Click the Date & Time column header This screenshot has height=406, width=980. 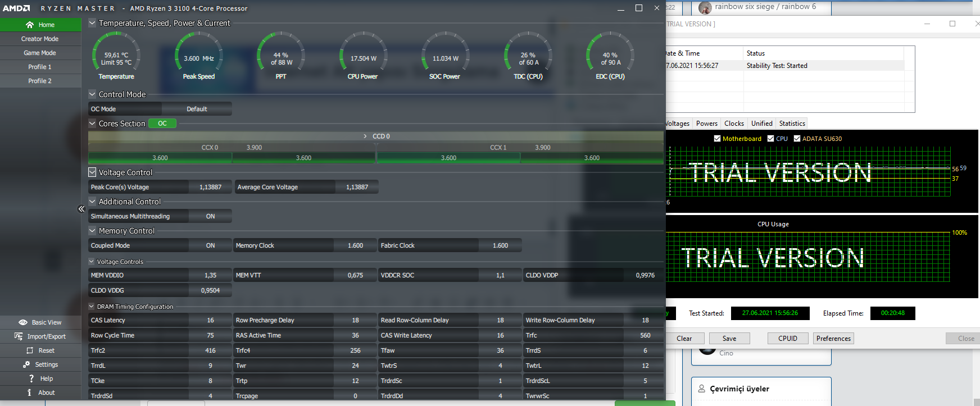705,53
